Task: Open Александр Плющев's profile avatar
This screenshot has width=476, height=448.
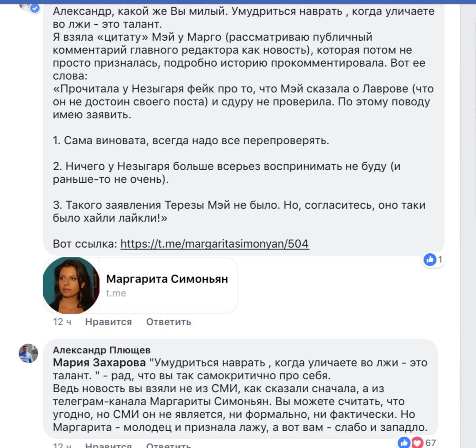Action: [28, 353]
